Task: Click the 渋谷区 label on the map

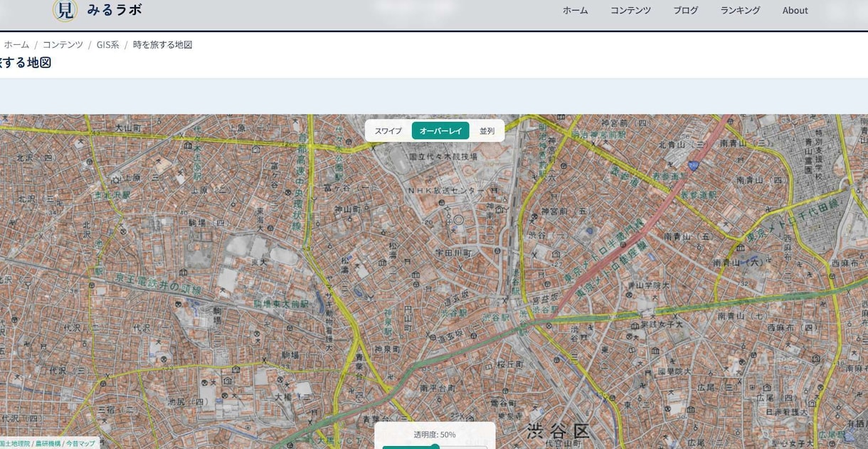Action: (x=559, y=431)
